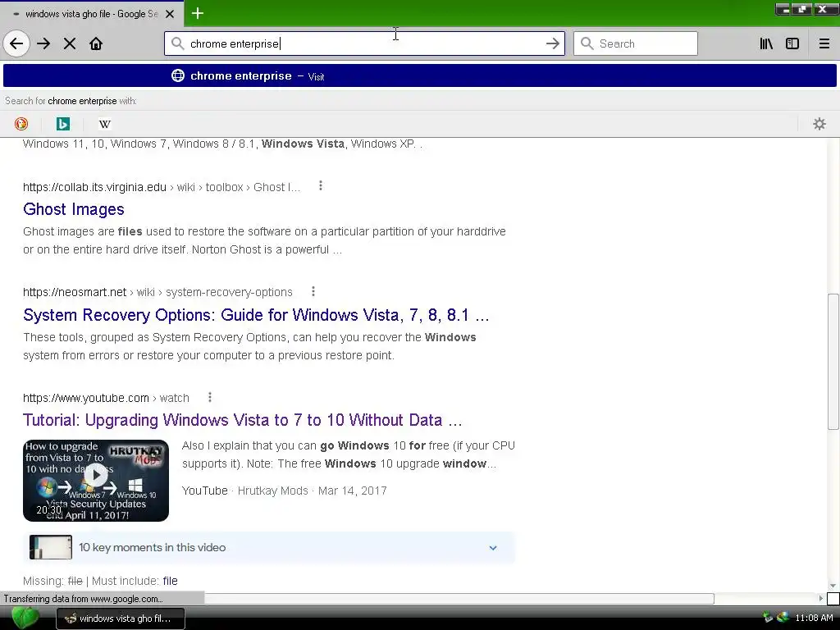Click the neosmart.net URL breadcrumb
Viewport: 840px width, 630px height.
click(157, 292)
